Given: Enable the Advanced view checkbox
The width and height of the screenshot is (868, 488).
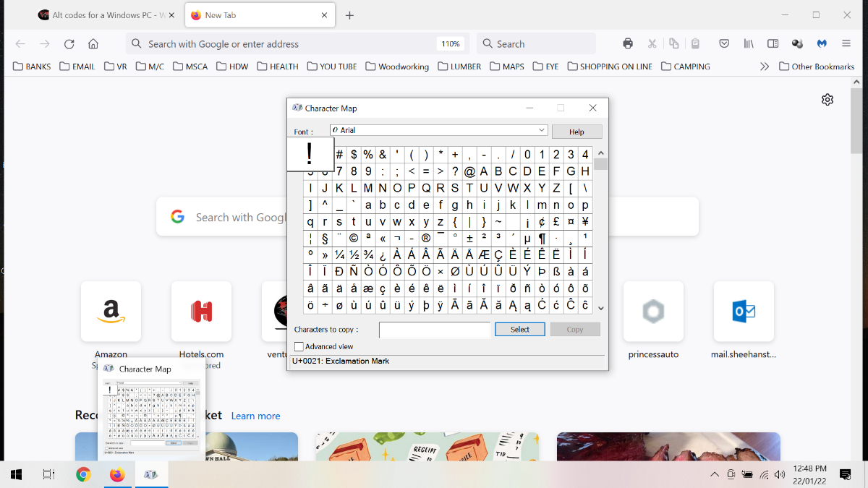Looking at the screenshot, I should [299, 347].
